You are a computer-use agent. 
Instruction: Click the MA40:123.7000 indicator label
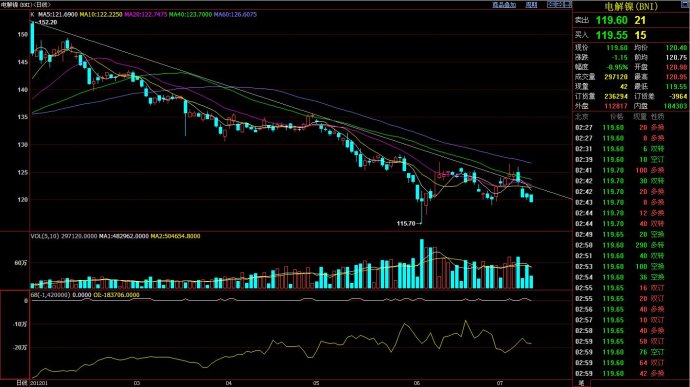click(191, 15)
